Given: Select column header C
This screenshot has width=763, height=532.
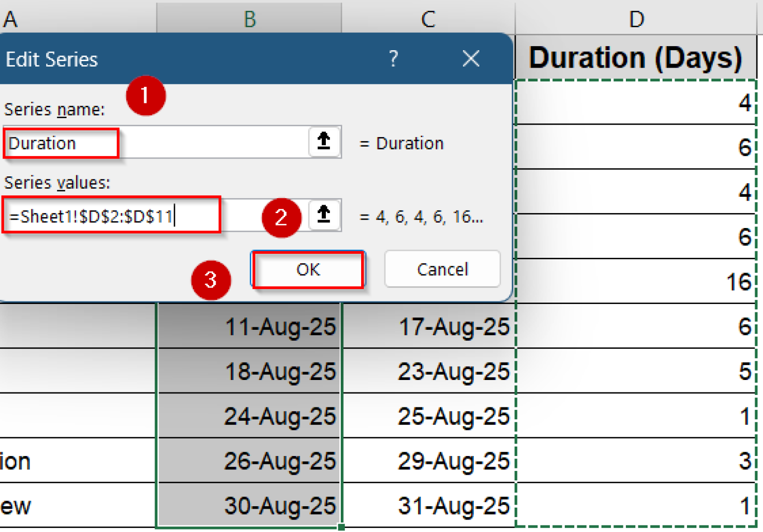Looking at the screenshot, I should point(428,19).
